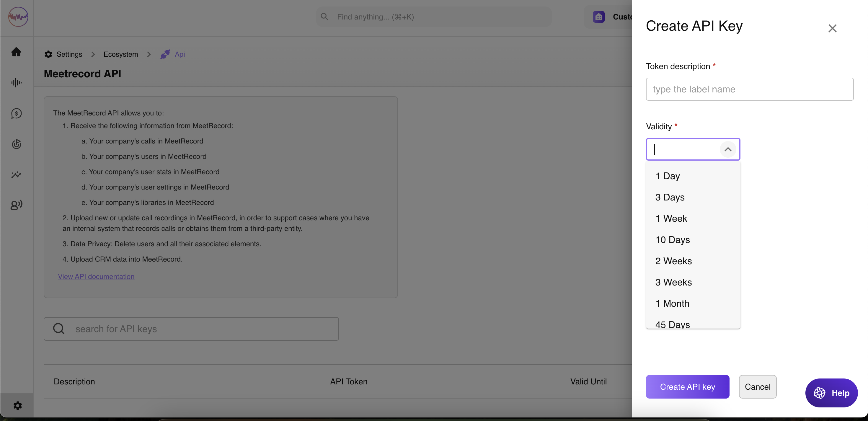Collapse the Validity dropdown chevron
Image resolution: width=868 pixels, height=421 pixels.
tap(727, 149)
